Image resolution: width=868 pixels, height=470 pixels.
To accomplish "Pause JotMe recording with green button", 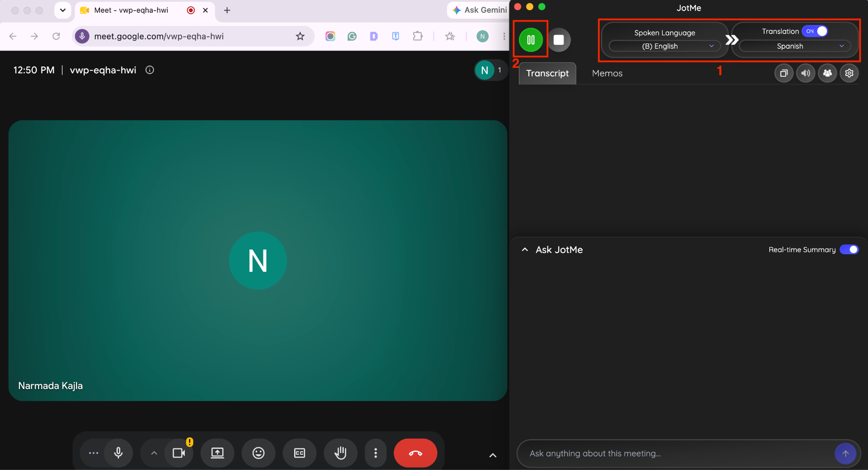I will pos(531,40).
